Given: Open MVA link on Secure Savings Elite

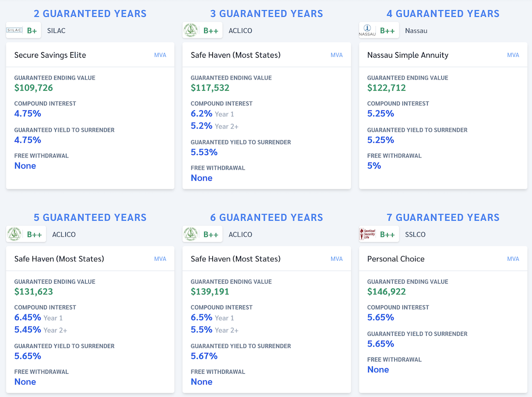Looking at the screenshot, I should point(160,55).
